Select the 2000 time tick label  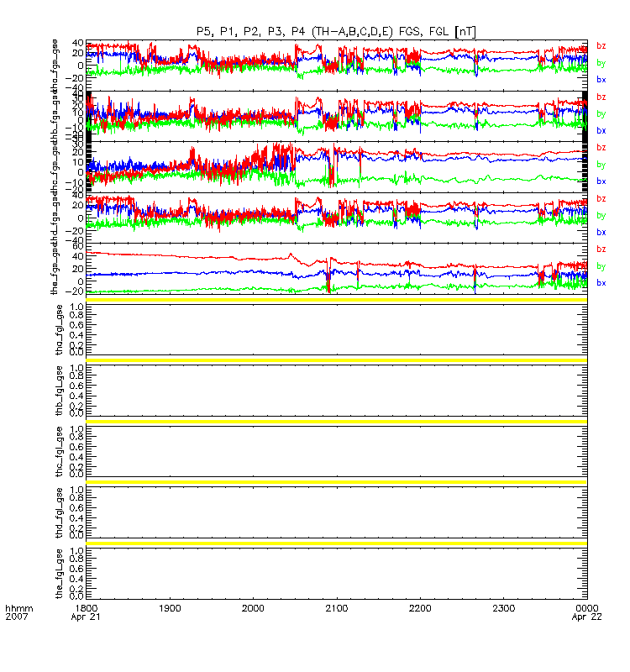point(254,608)
